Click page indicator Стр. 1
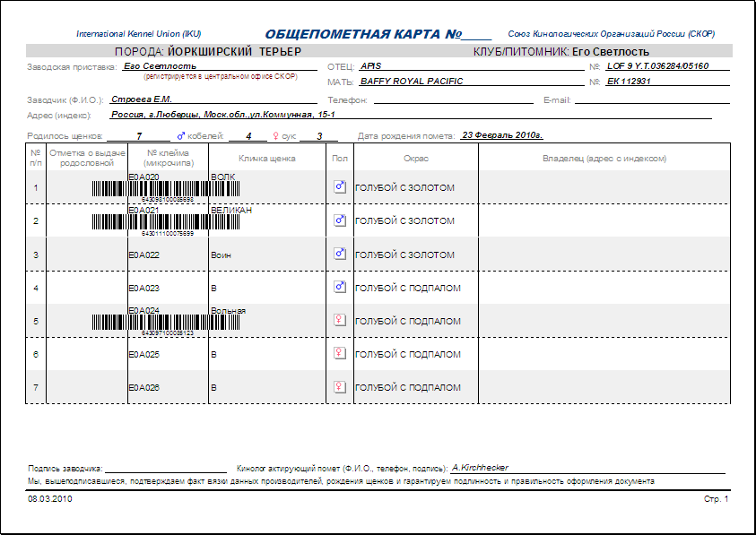 click(716, 499)
